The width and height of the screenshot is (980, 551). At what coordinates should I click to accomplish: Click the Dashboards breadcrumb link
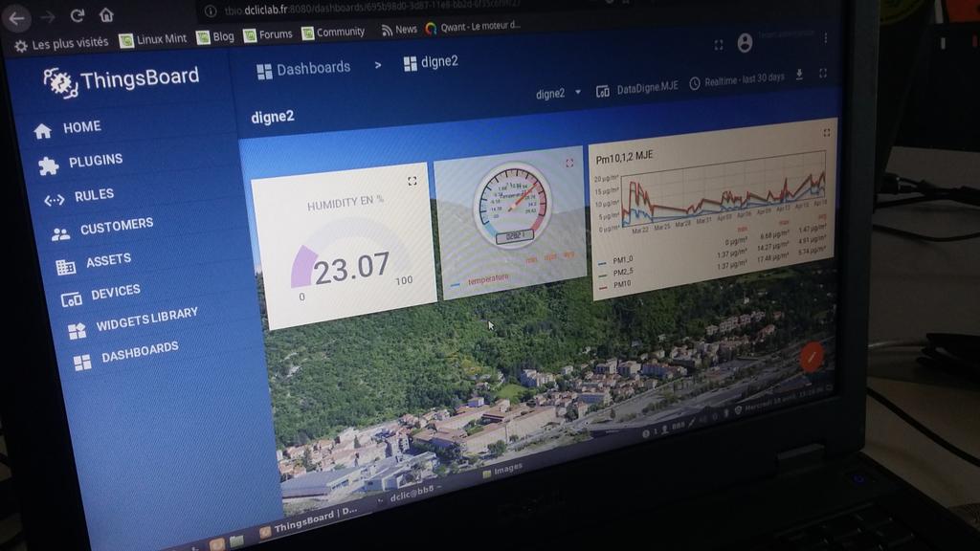pyautogui.click(x=303, y=69)
